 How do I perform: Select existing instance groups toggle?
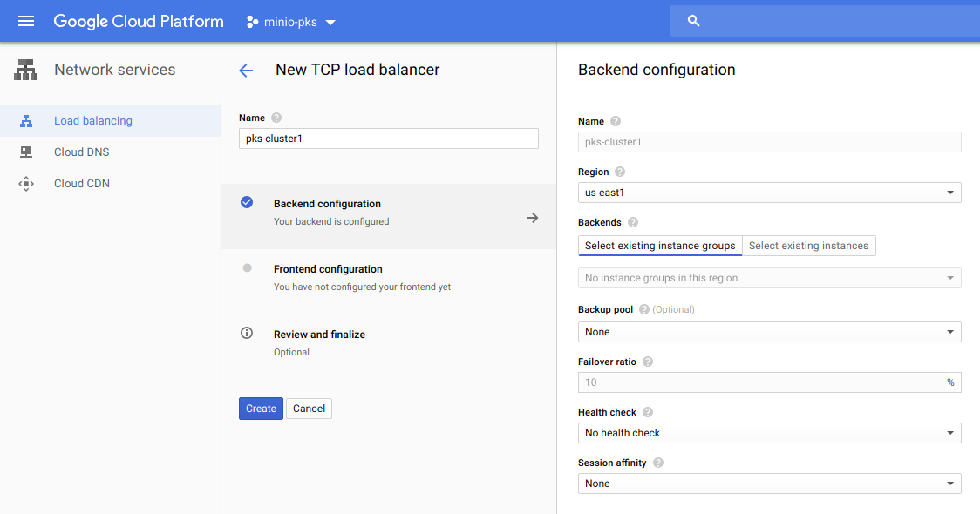click(660, 246)
